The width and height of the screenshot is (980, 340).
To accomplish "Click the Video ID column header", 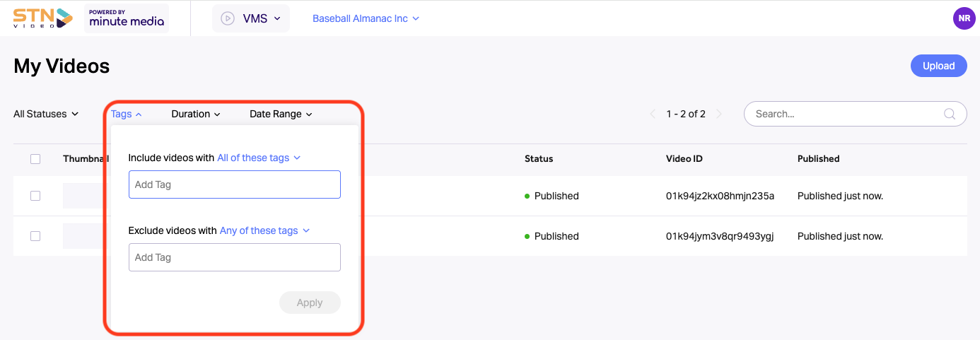I will pyautogui.click(x=684, y=159).
